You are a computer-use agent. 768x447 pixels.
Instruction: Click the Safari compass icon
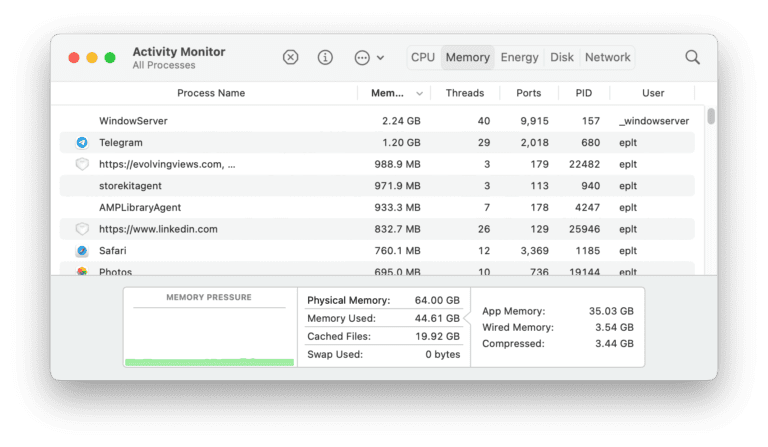coord(82,251)
